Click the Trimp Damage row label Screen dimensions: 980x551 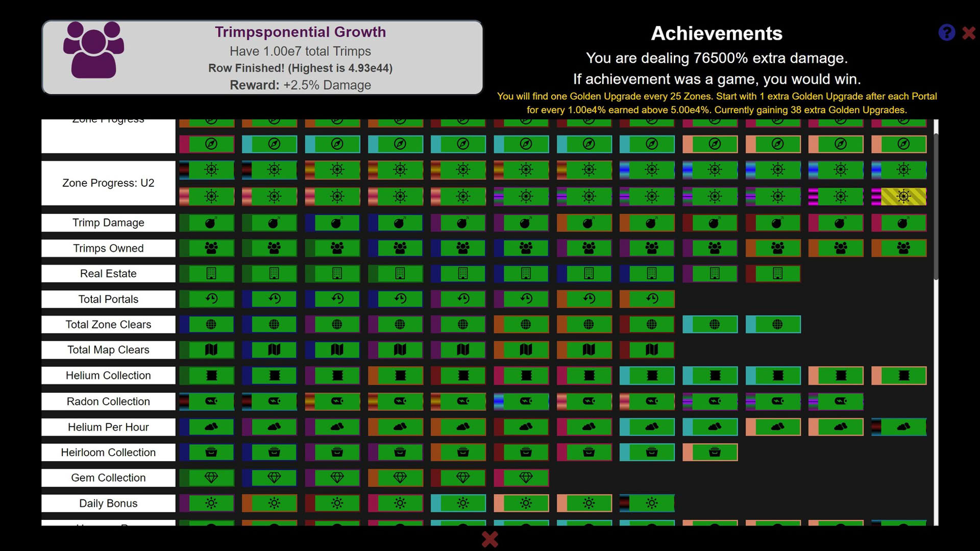[x=108, y=223]
